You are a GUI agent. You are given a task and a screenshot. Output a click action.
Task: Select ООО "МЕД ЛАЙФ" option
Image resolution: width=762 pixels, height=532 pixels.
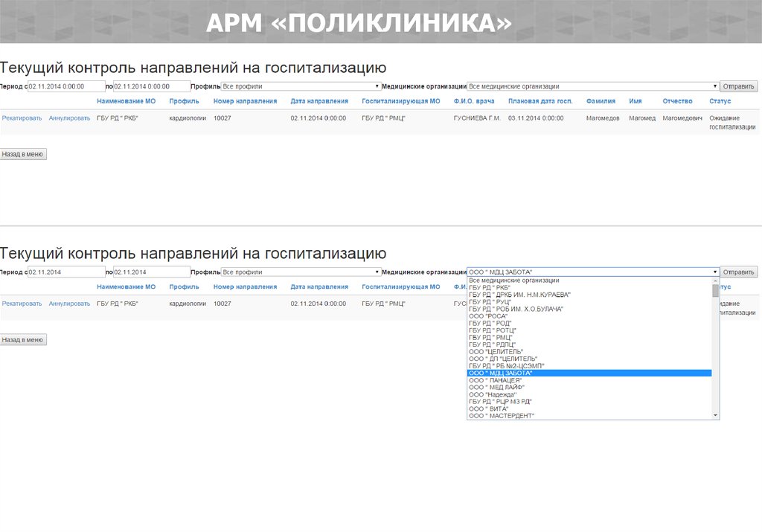pos(497,387)
